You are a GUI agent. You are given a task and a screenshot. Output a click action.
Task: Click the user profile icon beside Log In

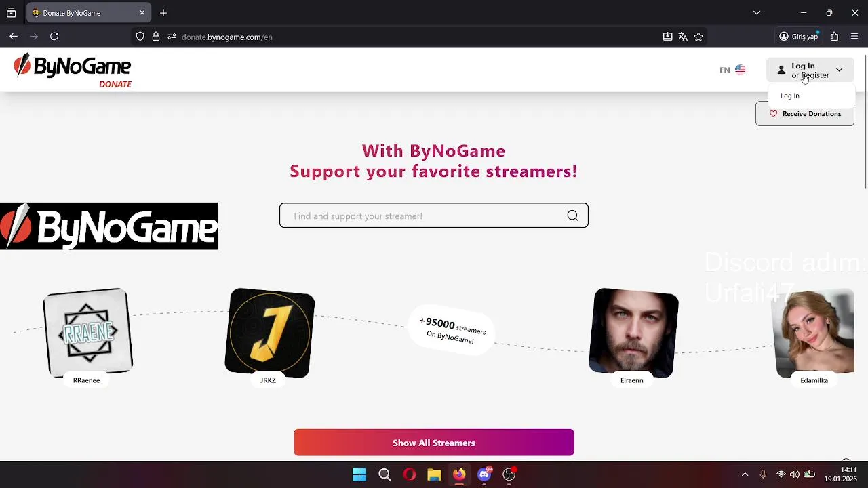click(x=781, y=70)
